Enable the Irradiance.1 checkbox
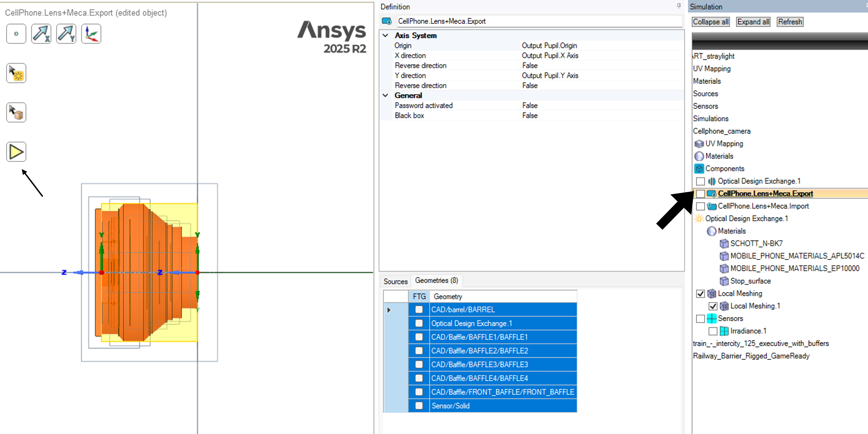 click(713, 331)
